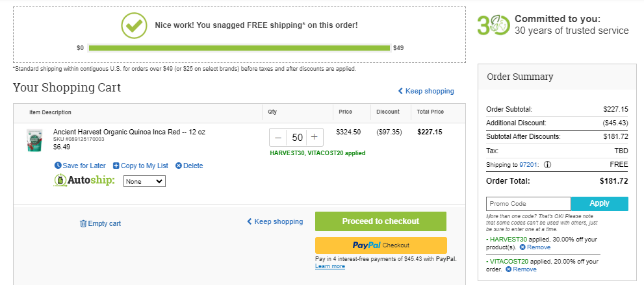Screen dimensions: 644x285
Task: Increase quantity with the plus button
Action: (314, 138)
